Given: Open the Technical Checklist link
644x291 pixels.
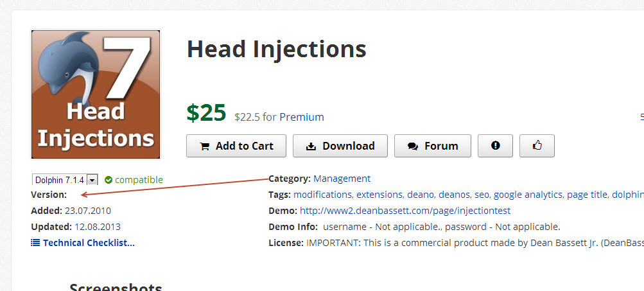Looking at the screenshot, I should [x=89, y=243].
